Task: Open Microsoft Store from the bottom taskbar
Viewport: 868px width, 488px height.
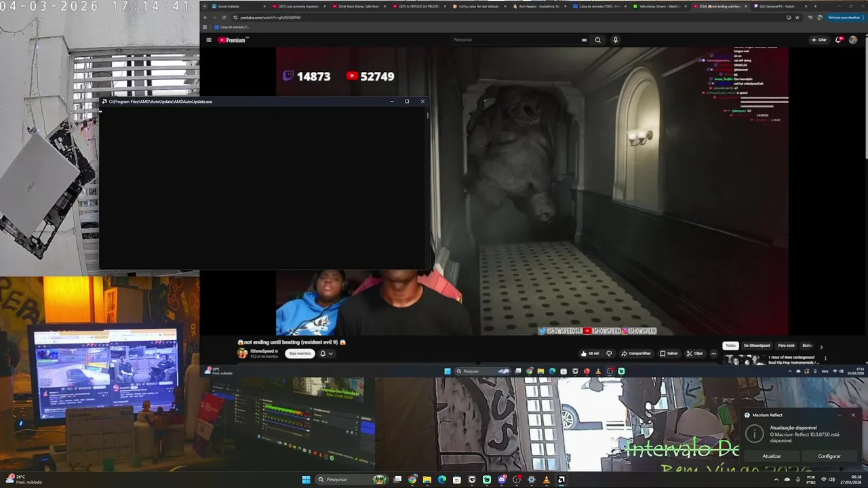Action: coord(457,480)
